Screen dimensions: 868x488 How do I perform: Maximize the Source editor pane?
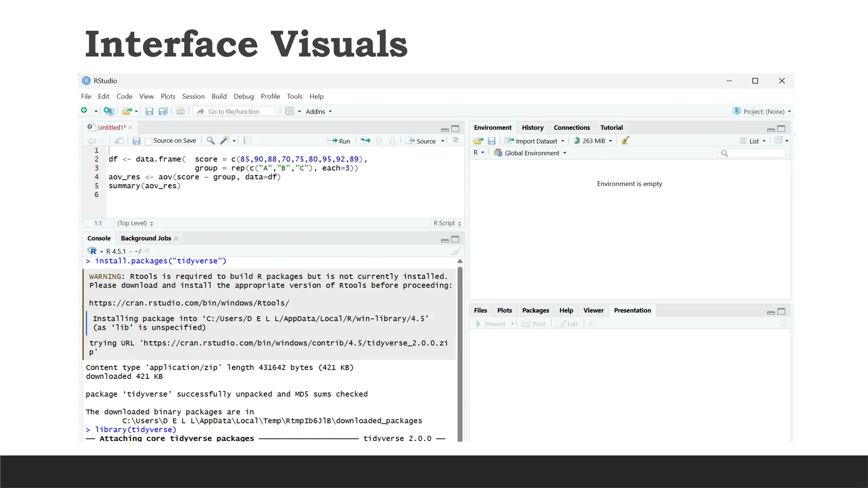pos(455,129)
